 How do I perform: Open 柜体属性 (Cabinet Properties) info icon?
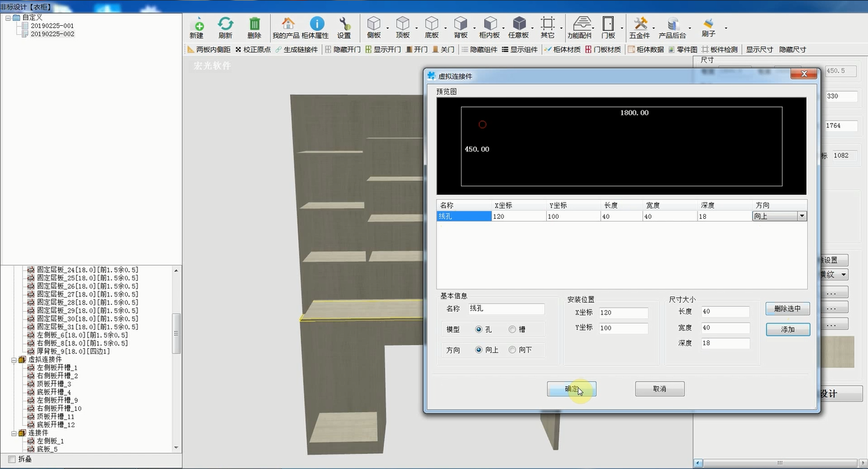pyautogui.click(x=316, y=27)
